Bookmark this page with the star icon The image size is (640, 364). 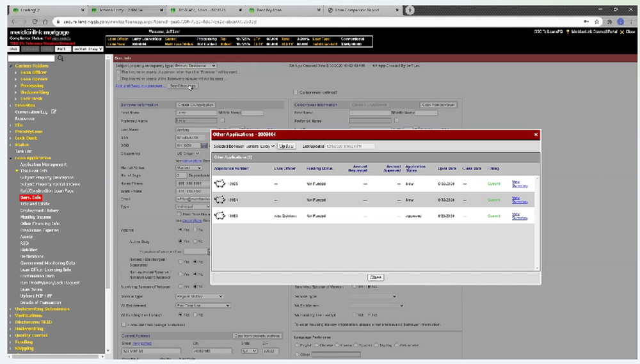pos(596,22)
